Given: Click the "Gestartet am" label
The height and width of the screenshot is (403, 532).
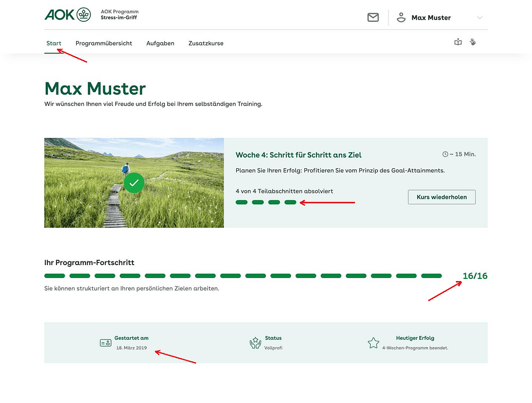Looking at the screenshot, I should (x=131, y=338).
